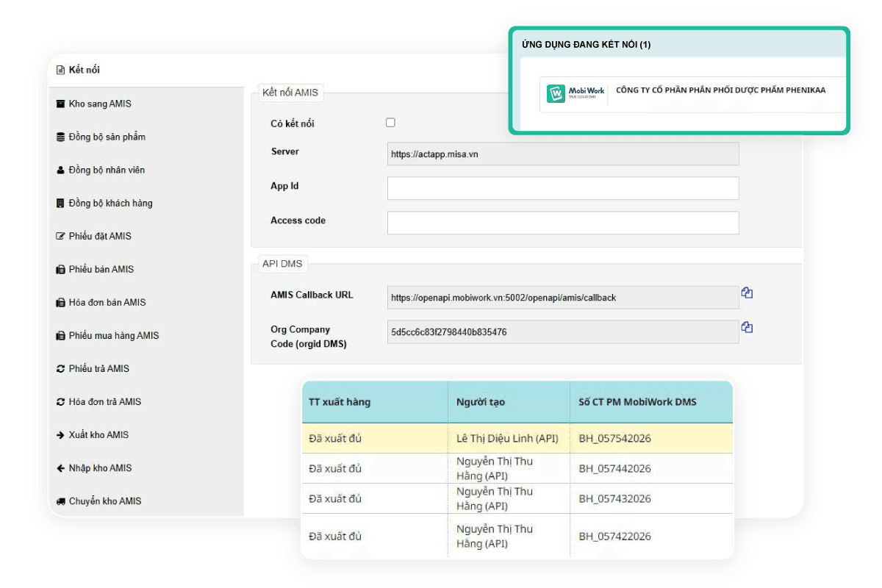This screenshot has height=588, width=882.
Task: Click the Xuất kho AMIS arrow icon
Action: click(60, 435)
